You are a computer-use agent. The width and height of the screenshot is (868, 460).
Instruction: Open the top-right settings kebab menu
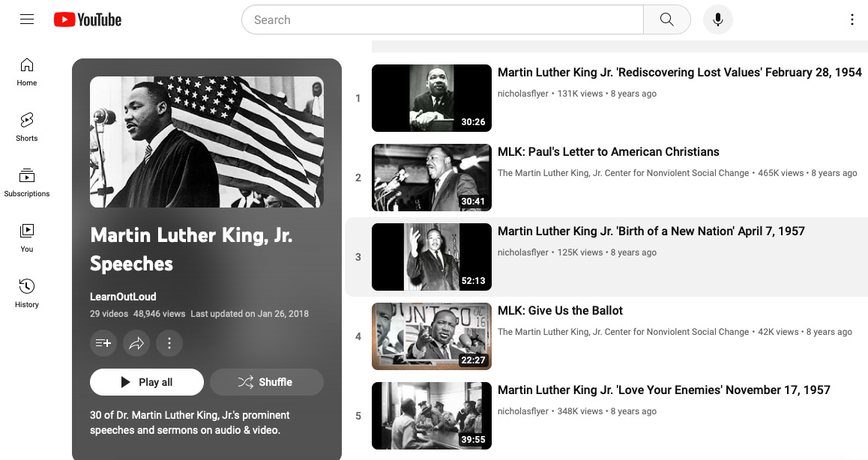[852, 20]
